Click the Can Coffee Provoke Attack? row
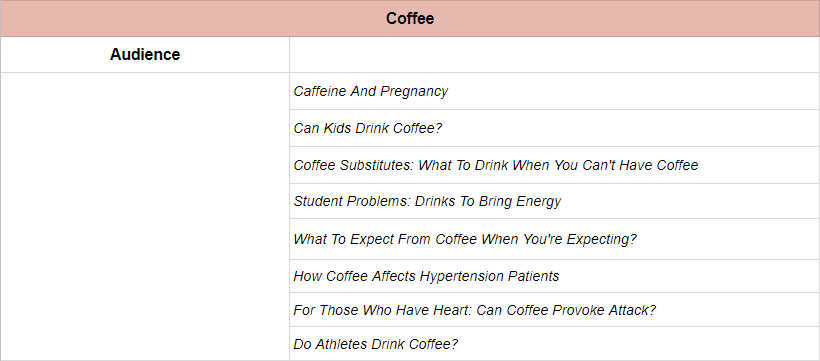The height and width of the screenshot is (361, 820). pyautogui.click(x=554, y=310)
